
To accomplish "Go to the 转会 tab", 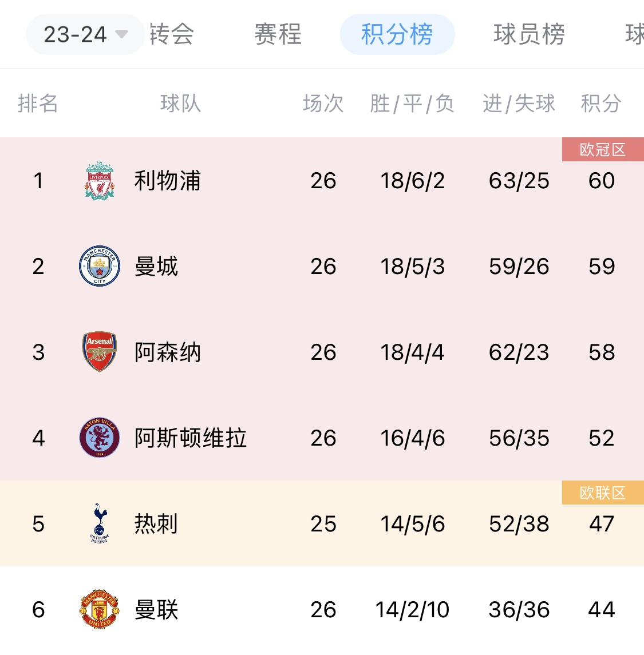I will tap(172, 34).
